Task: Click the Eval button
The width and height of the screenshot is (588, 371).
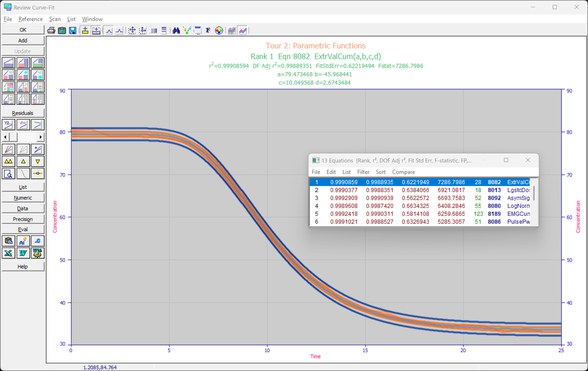Action: (x=23, y=229)
